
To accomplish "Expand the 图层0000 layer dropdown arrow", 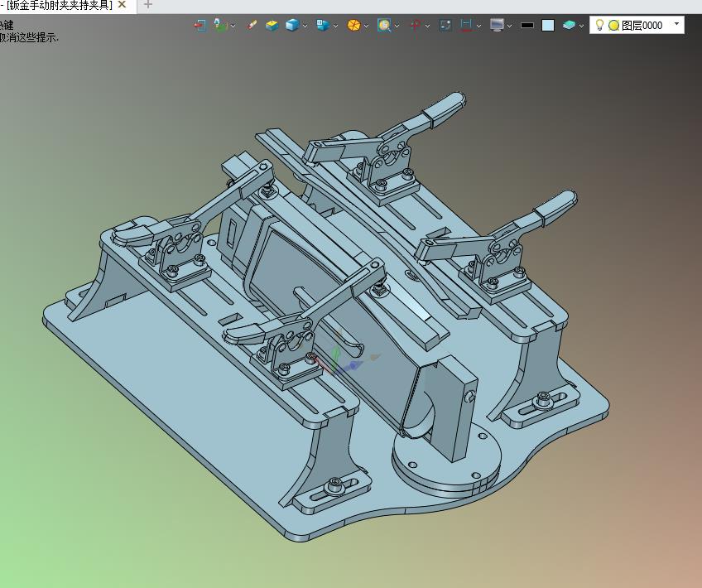I will [x=676, y=23].
